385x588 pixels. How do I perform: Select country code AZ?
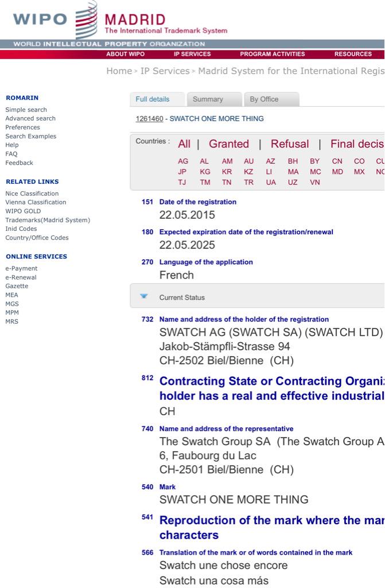(x=270, y=161)
